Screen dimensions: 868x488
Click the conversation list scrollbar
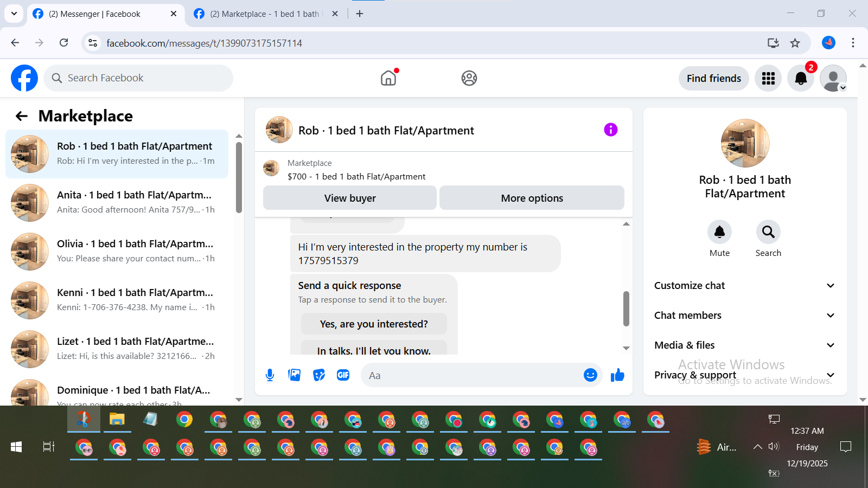point(239,177)
